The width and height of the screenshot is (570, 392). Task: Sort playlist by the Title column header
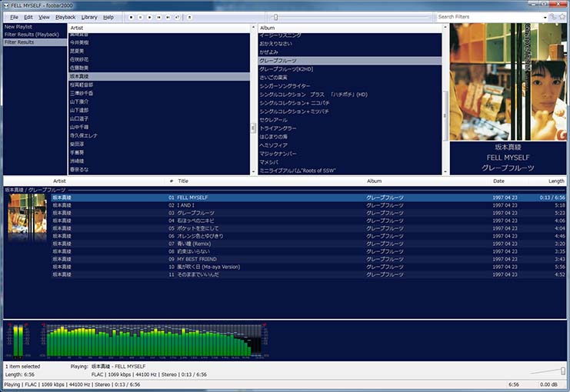point(271,181)
